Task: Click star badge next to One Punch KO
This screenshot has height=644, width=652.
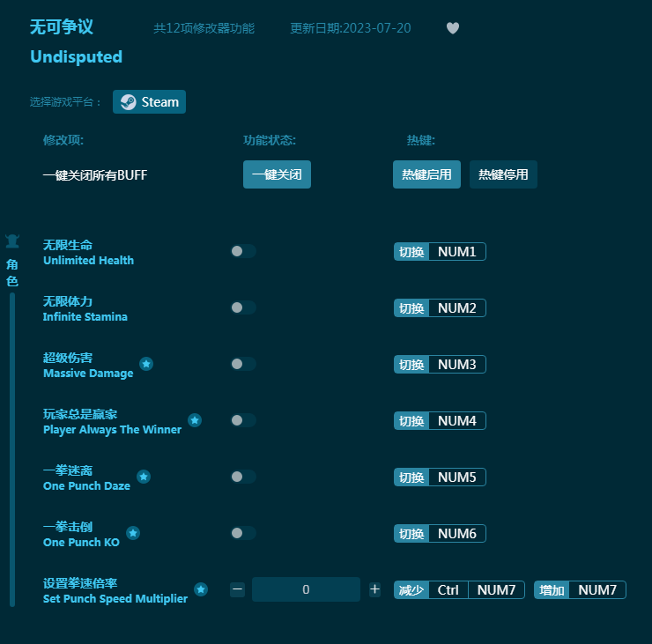Action: 133,533
